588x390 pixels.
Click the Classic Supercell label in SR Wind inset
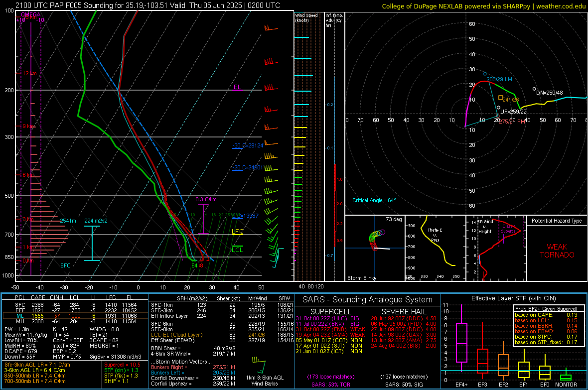tap(509, 229)
